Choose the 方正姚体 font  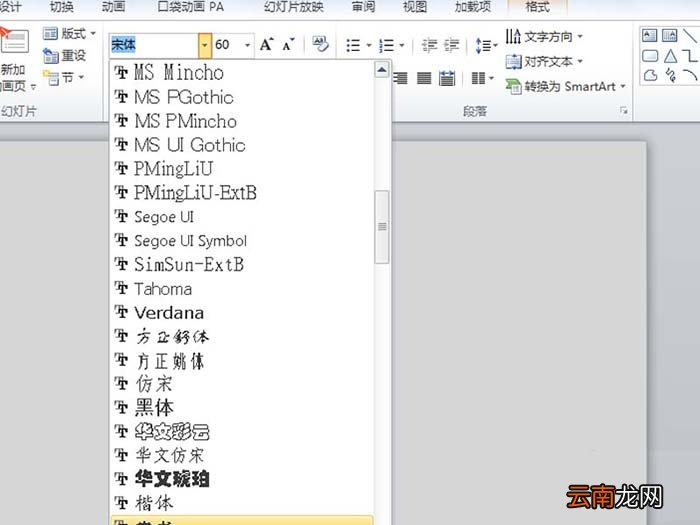(242, 361)
